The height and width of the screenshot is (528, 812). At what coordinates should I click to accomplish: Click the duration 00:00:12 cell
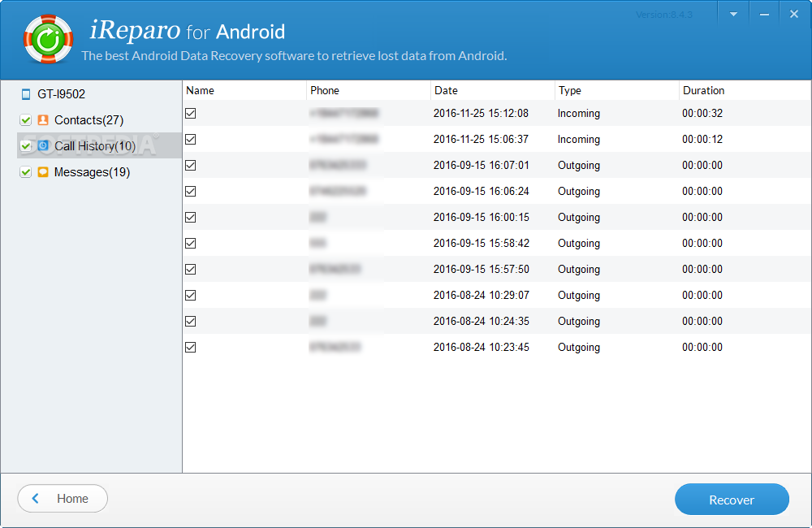(x=702, y=139)
